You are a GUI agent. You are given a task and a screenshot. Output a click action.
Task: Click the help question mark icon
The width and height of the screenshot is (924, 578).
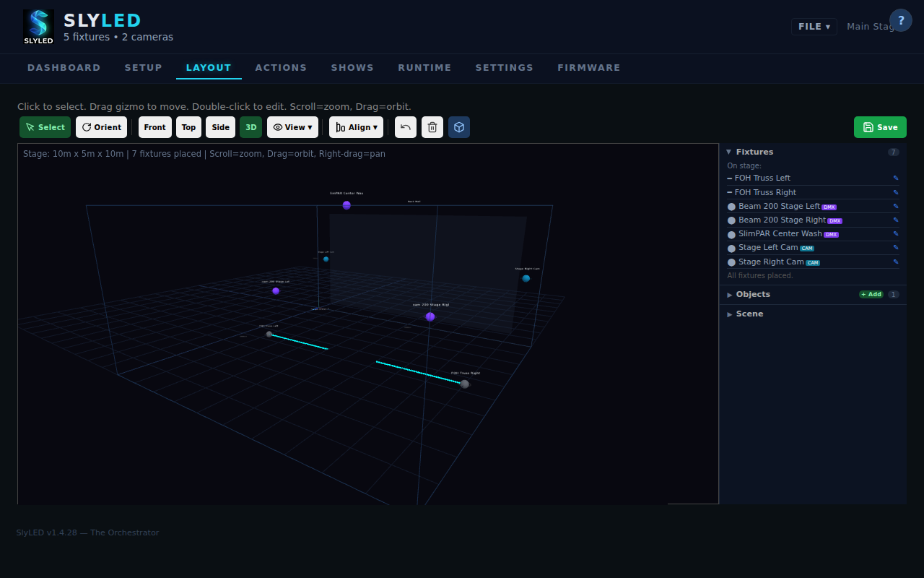[901, 20]
